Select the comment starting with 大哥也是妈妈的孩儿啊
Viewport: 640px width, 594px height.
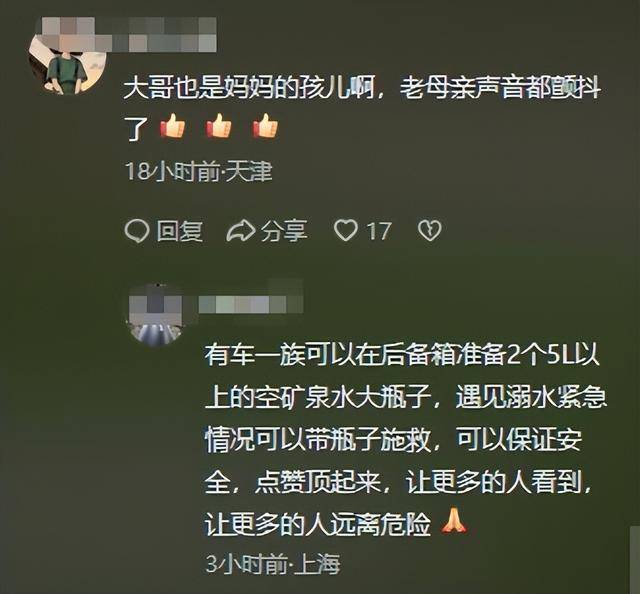[x=362, y=107]
